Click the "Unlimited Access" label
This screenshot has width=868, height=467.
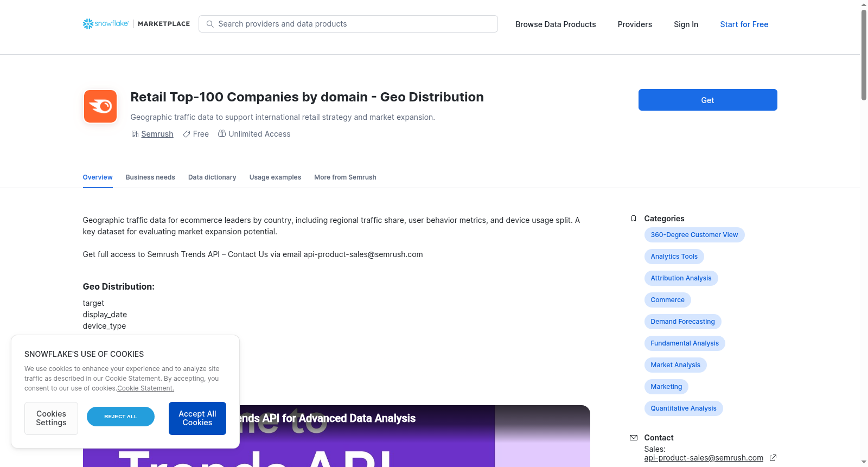tap(259, 134)
